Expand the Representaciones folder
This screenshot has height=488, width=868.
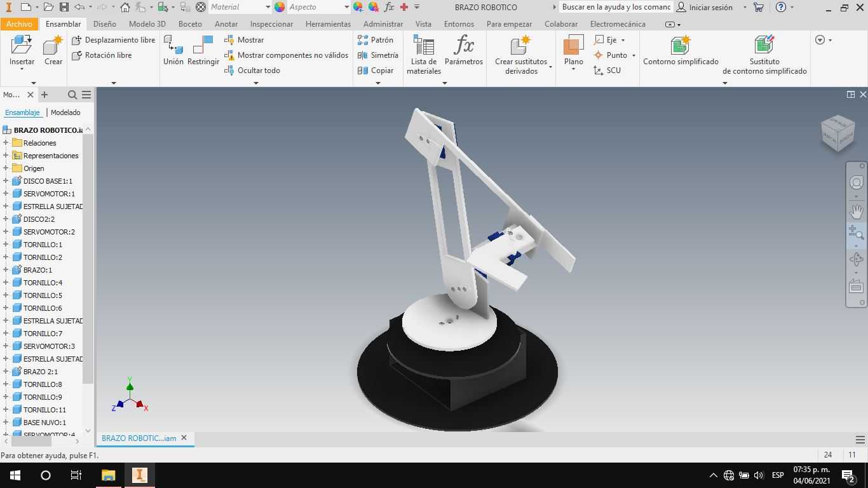(6, 156)
